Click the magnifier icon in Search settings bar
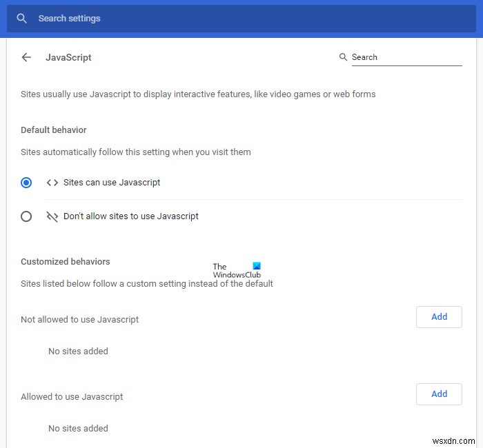Screen dimensions: 483x448 (x=21, y=19)
